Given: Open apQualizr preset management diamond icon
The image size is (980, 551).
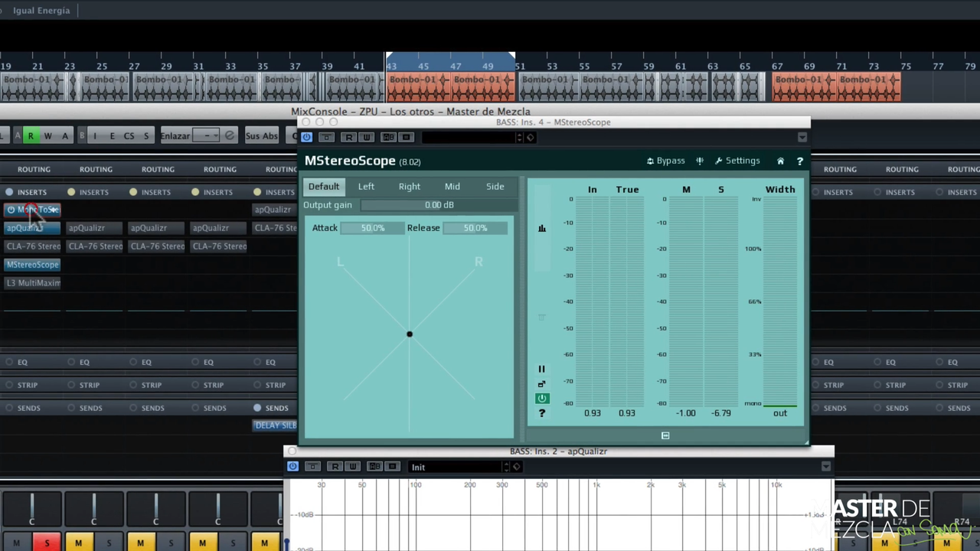Looking at the screenshot, I should coord(516,467).
